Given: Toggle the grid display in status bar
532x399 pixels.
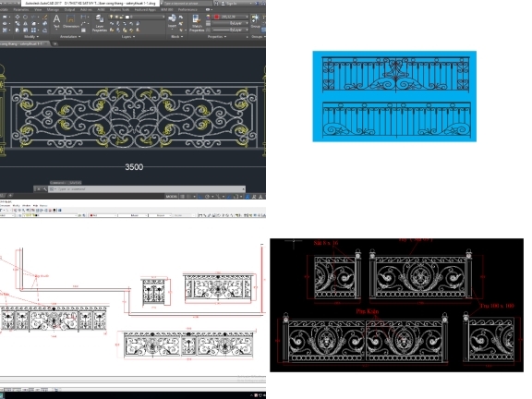Looking at the screenshot, I should tap(183, 197).
